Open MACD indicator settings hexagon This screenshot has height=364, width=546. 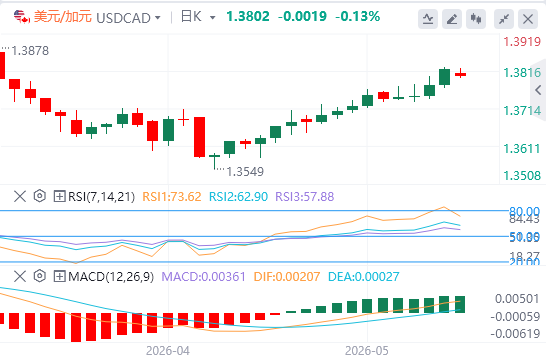point(40,276)
